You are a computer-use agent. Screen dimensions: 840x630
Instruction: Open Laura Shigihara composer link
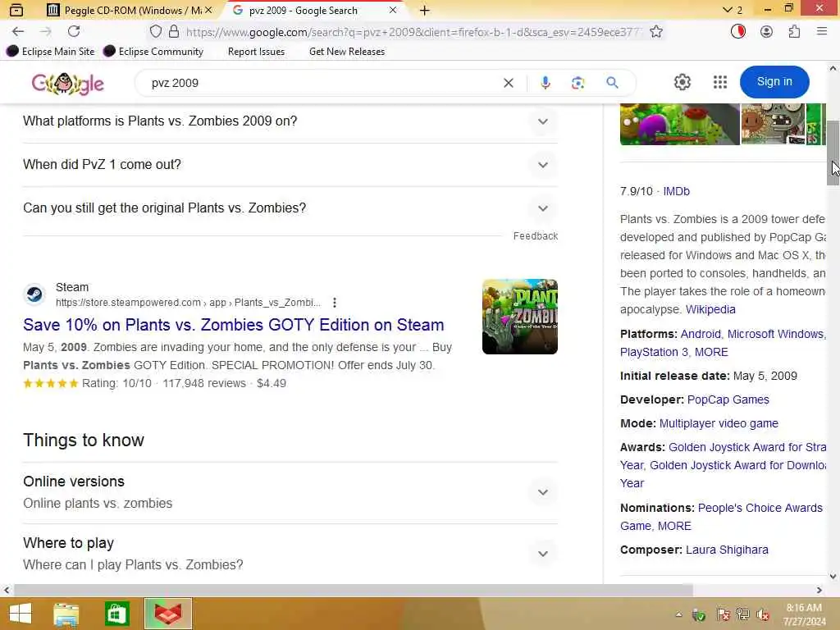[x=727, y=550]
